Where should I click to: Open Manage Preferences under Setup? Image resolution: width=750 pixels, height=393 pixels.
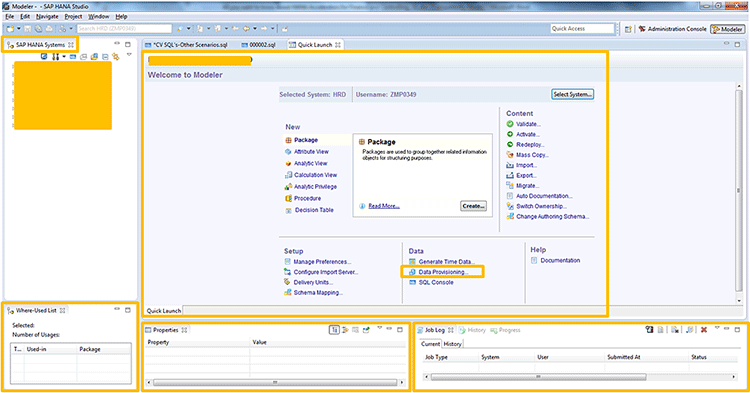322,262
